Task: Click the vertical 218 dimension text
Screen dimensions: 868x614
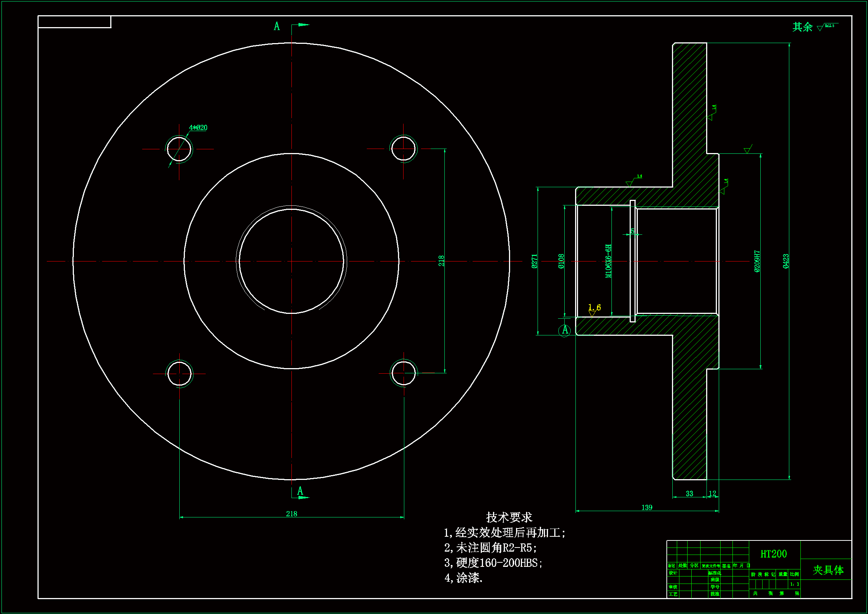Action: coord(441,261)
